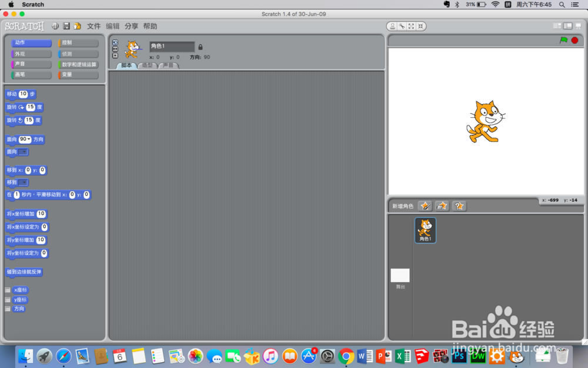Set rotation style to left-right flip only
Viewport: 588px width, 368px height.
point(115,49)
